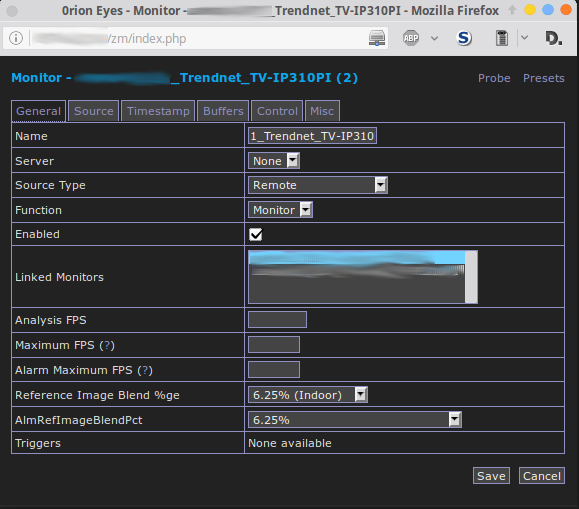Click the Cancel button
The height and width of the screenshot is (509, 579).
pos(542,475)
